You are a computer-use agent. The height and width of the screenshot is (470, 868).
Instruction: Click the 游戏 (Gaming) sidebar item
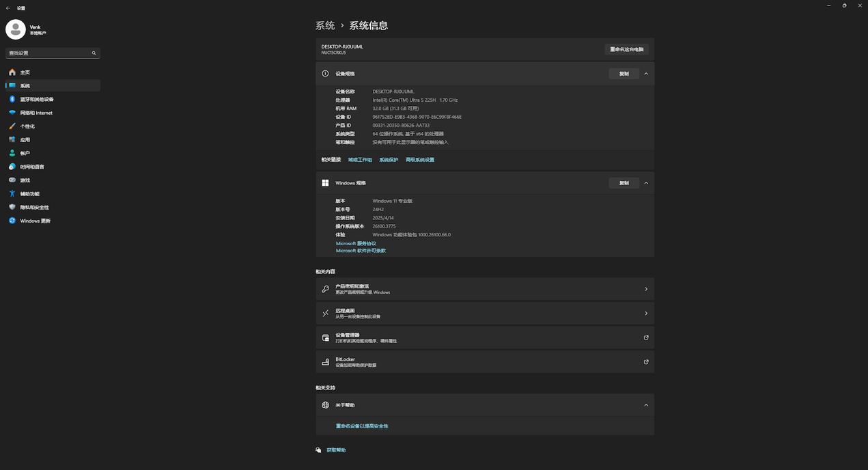(x=25, y=180)
